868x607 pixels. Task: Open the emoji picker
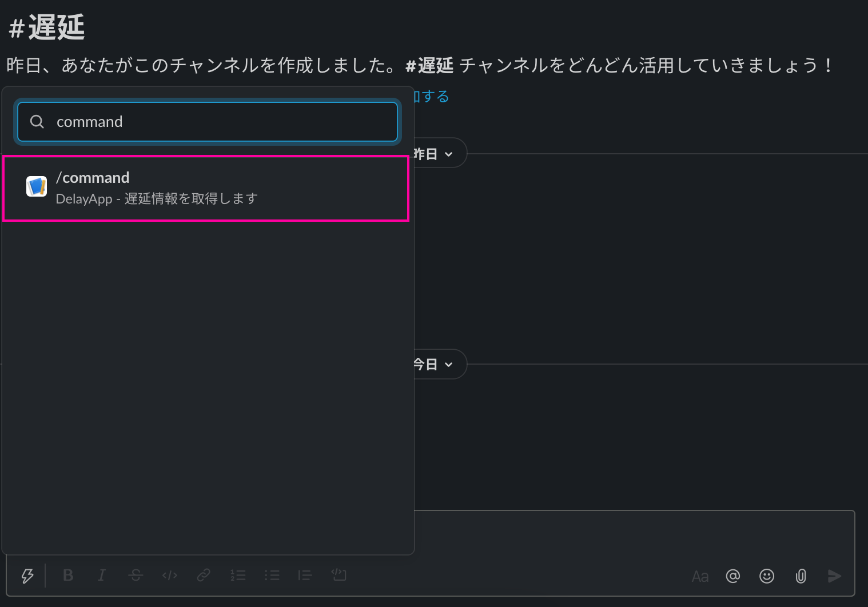[767, 576]
